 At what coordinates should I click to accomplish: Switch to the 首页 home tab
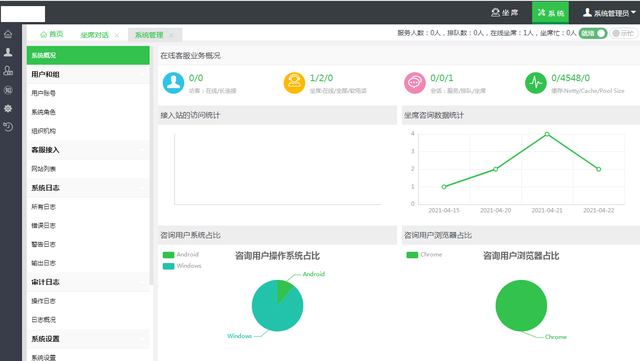coord(52,34)
